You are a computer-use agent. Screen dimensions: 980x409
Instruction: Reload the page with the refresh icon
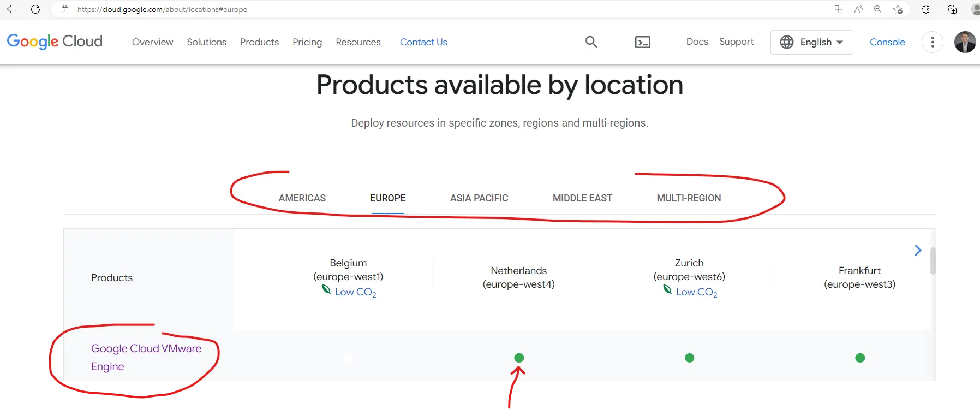35,9
